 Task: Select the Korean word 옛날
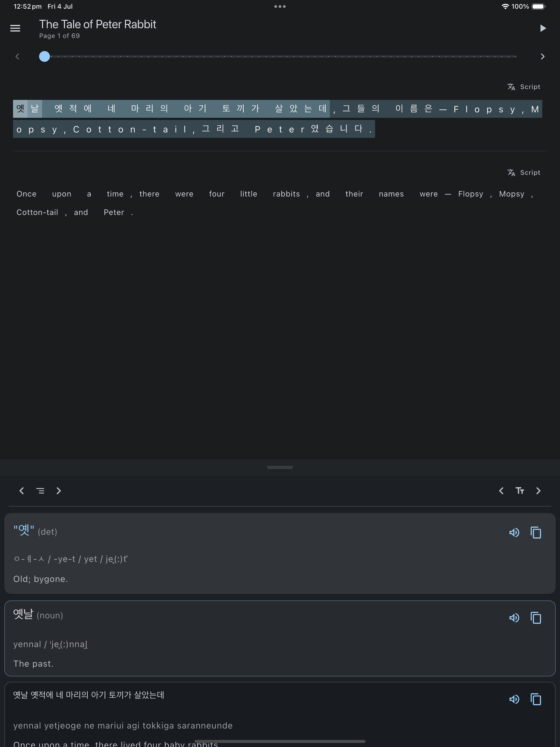(x=28, y=109)
